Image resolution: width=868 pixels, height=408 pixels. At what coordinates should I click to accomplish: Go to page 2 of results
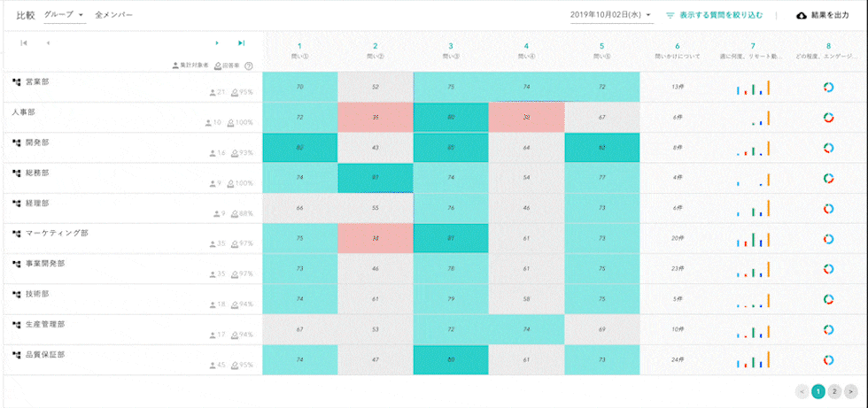(834, 390)
